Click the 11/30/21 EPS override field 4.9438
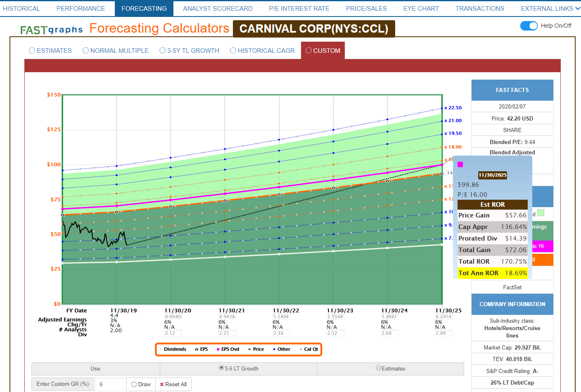This screenshot has width=581, height=392. click(227, 316)
